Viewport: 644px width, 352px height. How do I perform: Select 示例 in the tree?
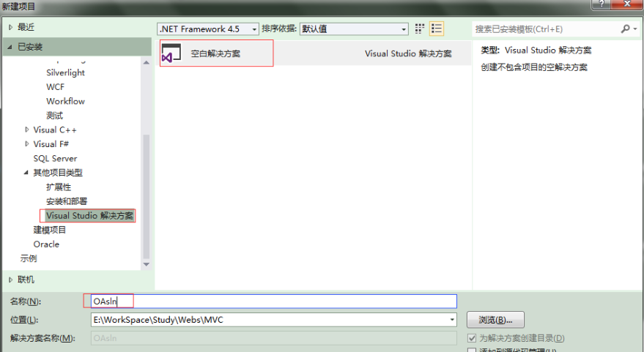[29, 258]
